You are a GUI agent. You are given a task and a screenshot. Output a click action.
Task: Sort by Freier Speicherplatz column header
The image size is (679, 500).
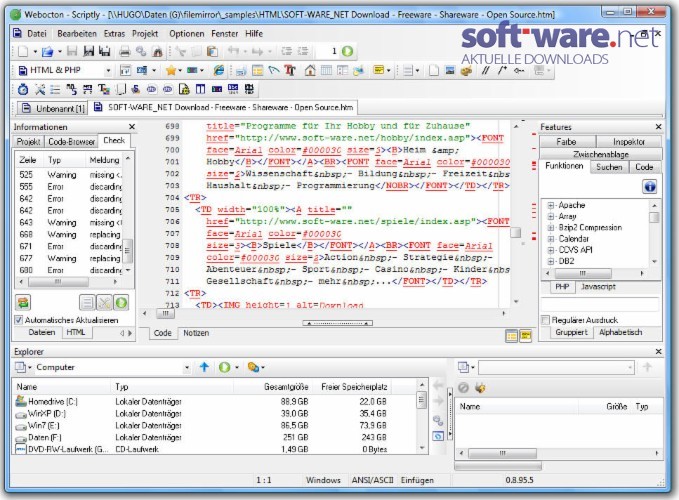(x=354, y=387)
